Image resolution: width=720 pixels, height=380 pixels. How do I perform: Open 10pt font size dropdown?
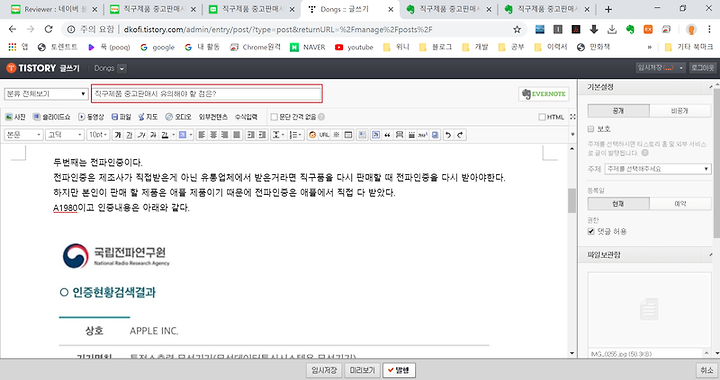click(98, 135)
